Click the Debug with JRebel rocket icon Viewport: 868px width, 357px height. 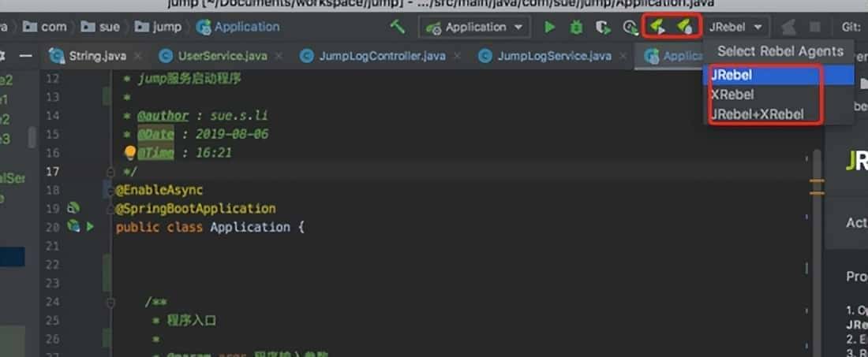pyautogui.click(x=684, y=27)
